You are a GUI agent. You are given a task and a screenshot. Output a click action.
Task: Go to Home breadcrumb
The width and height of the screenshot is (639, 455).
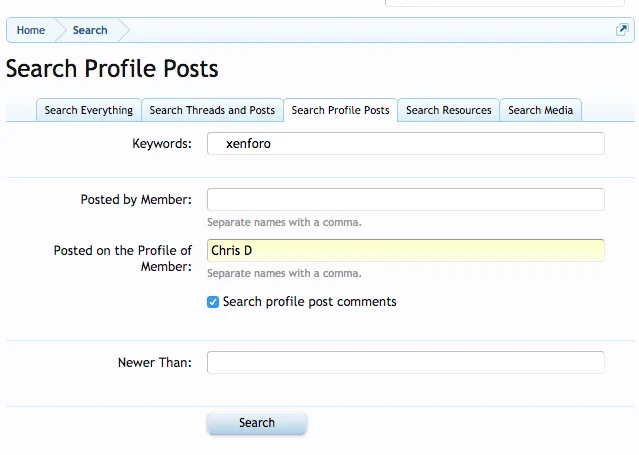pyautogui.click(x=31, y=30)
